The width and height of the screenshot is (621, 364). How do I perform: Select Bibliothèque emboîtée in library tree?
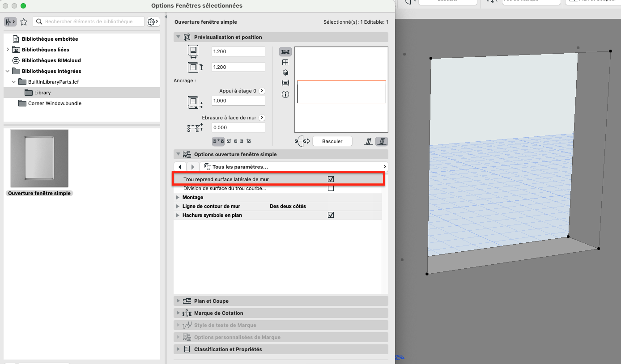point(50,39)
